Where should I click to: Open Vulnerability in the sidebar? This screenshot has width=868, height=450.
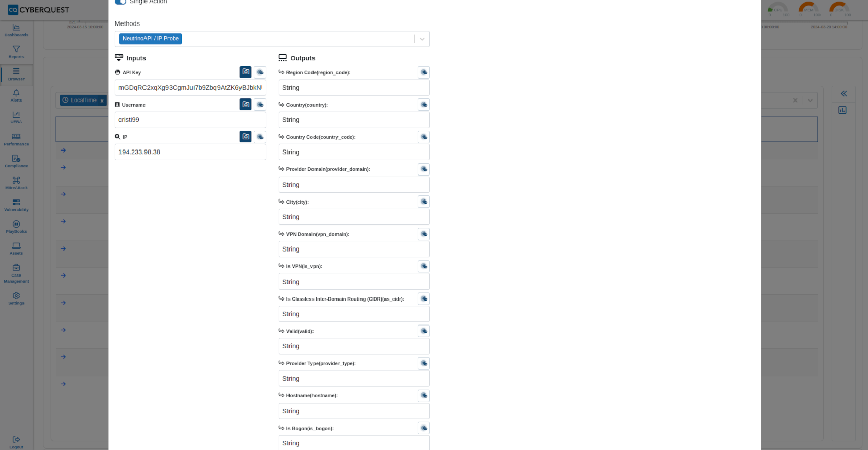(x=16, y=205)
